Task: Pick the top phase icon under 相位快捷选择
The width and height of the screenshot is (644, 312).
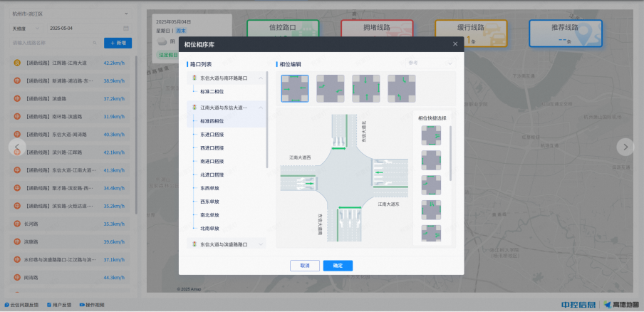Action: pyautogui.click(x=431, y=135)
